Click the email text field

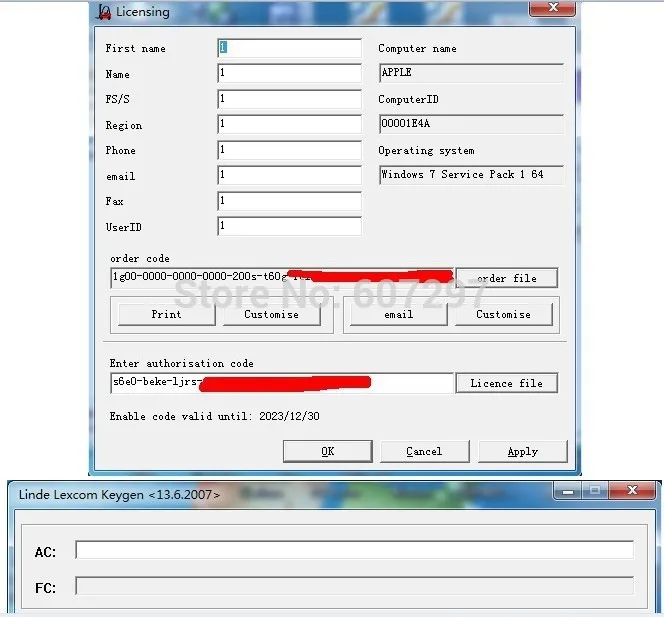click(290, 175)
